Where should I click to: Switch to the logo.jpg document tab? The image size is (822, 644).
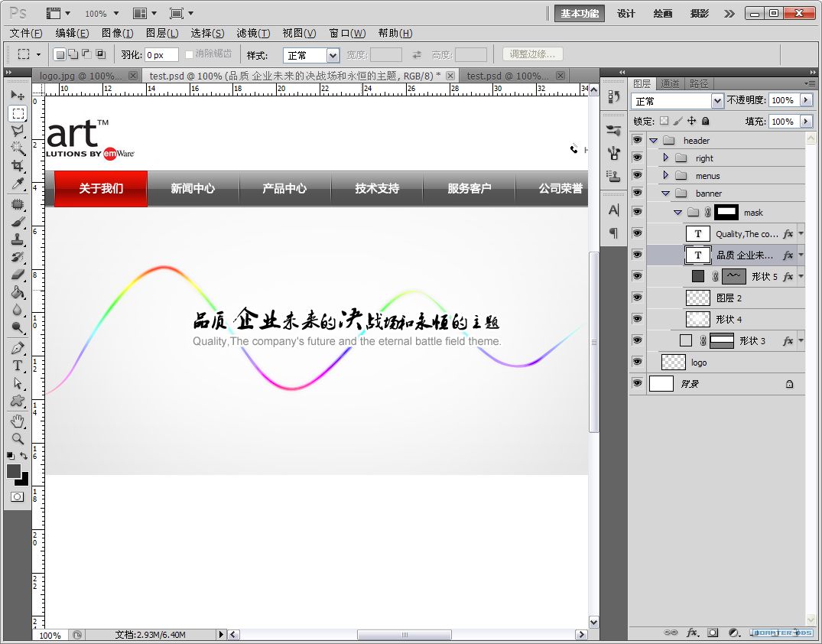(86, 76)
